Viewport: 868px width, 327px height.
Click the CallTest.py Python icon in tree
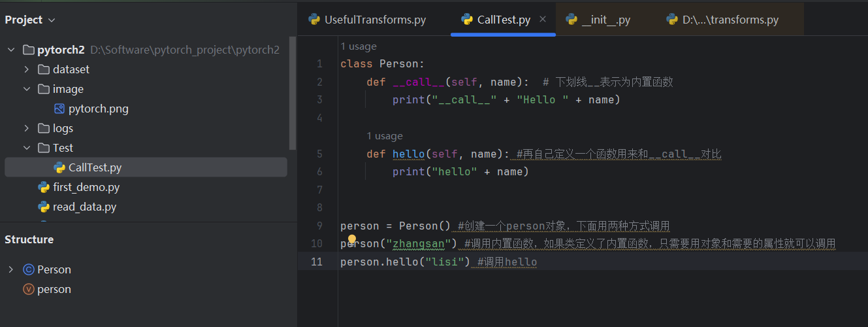click(x=59, y=167)
